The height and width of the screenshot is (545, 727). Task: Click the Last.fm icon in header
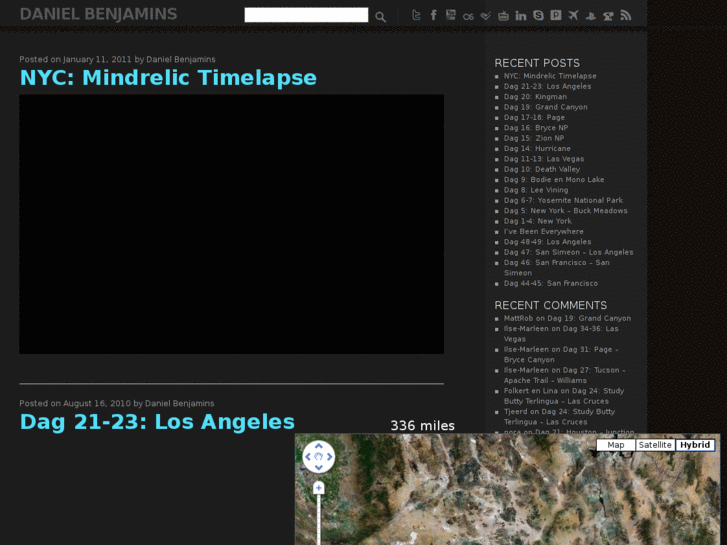pyautogui.click(x=468, y=16)
